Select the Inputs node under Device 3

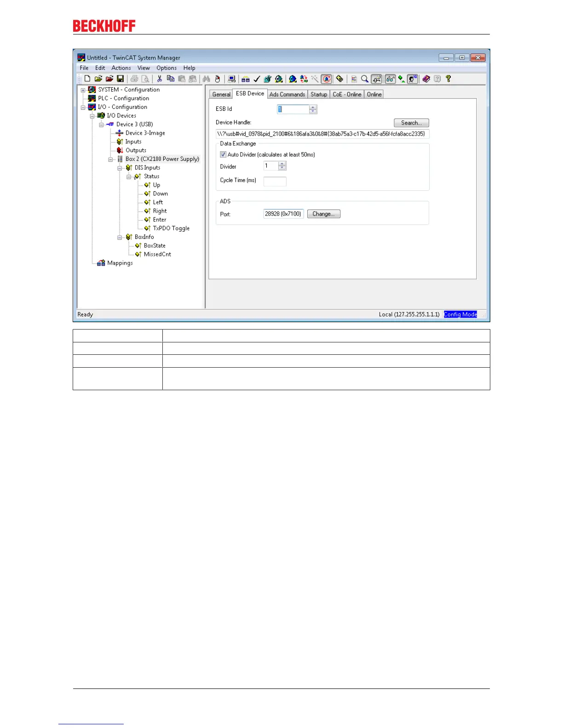133,142
